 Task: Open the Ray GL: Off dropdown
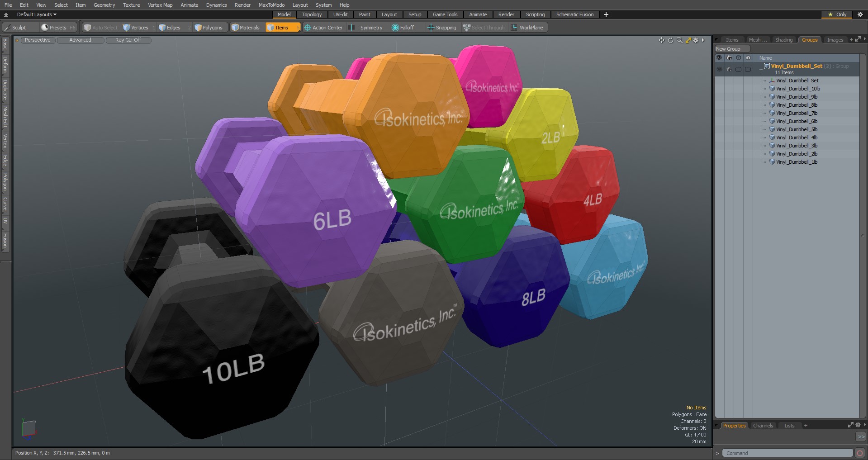tap(128, 40)
